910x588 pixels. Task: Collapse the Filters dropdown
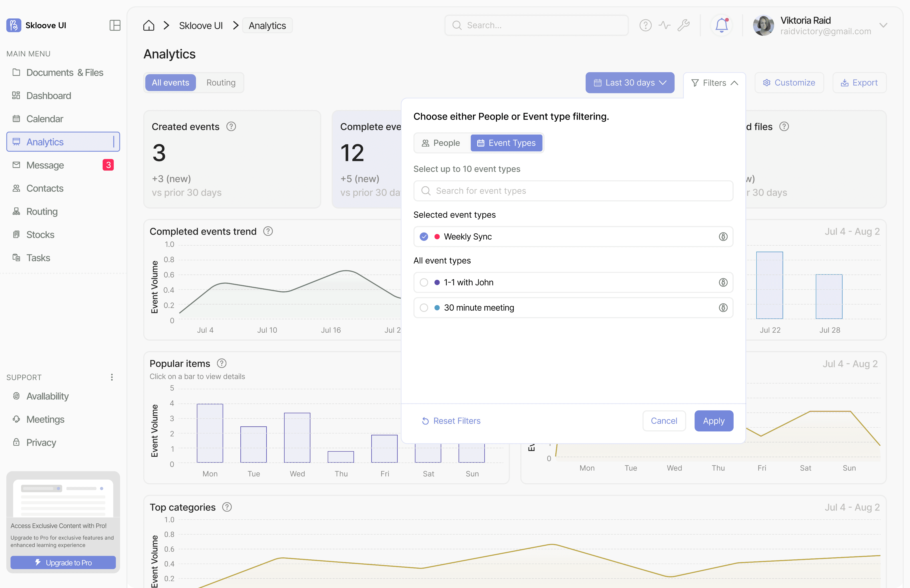coord(714,83)
